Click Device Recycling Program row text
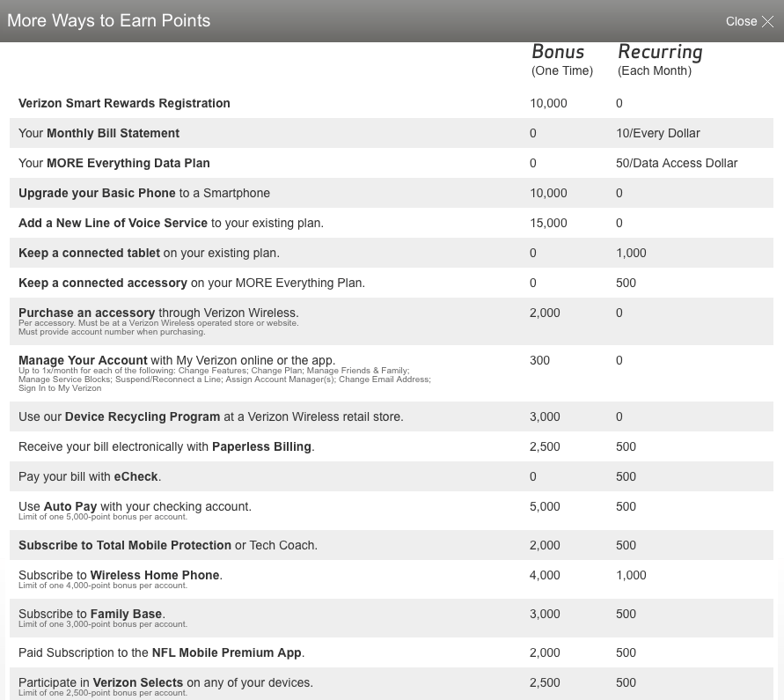784x700 pixels. (211, 416)
